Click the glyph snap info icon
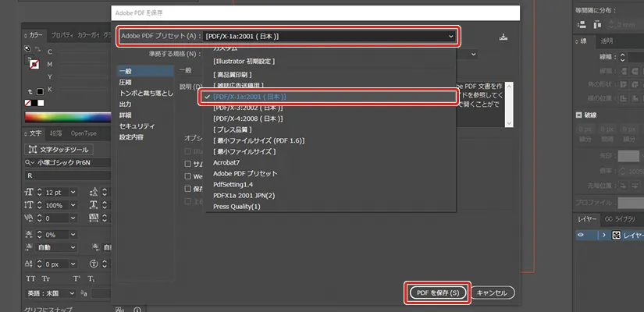 pos(137,310)
